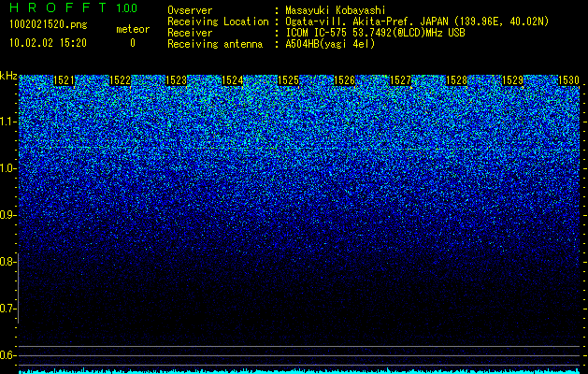This screenshot has height=374, width=588.
Task: Click antenna A504HB(yagi 4el) text
Action: click(x=330, y=44)
